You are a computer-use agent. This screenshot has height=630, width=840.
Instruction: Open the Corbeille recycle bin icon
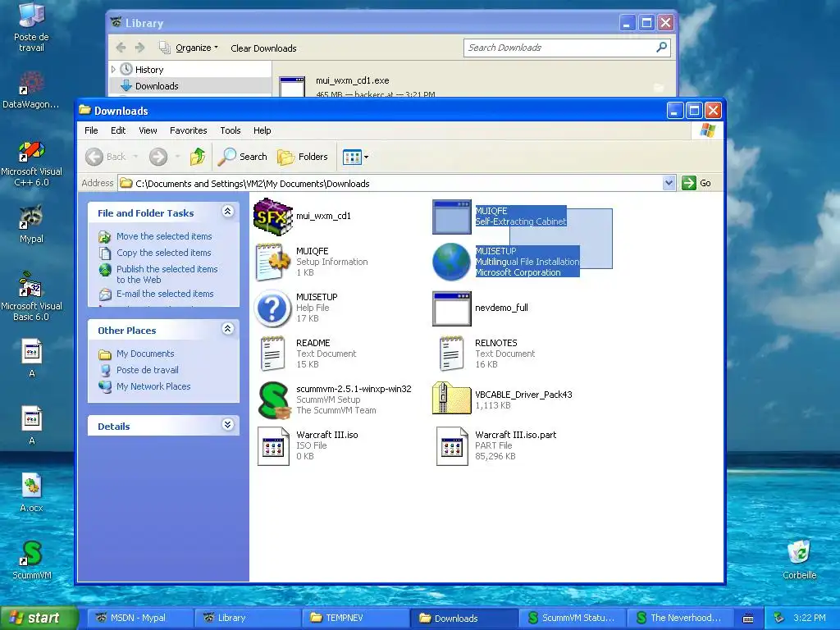coord(799,560)
